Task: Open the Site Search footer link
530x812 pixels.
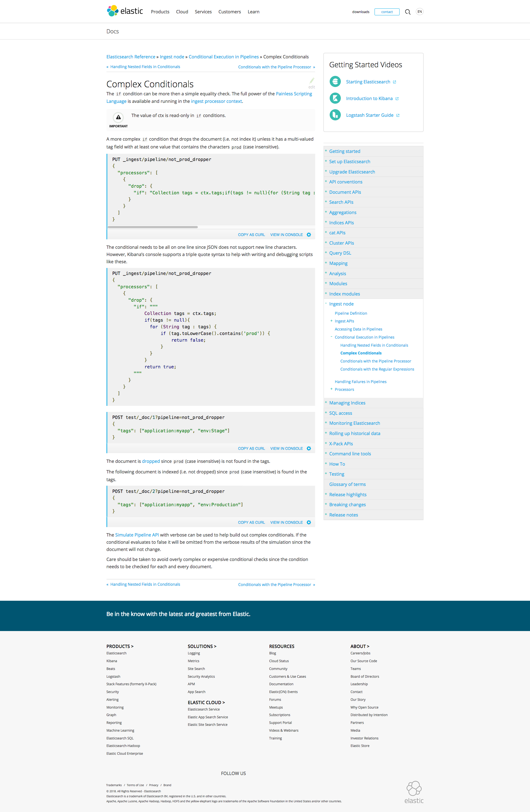Action: [x=196, y=669]
